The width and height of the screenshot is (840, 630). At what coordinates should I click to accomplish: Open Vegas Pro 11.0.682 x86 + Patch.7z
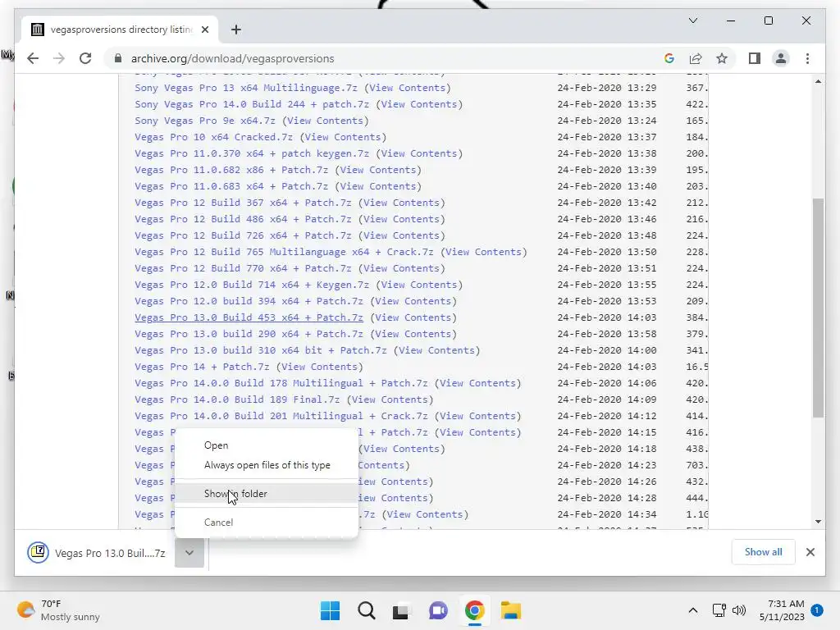point(231,170)
